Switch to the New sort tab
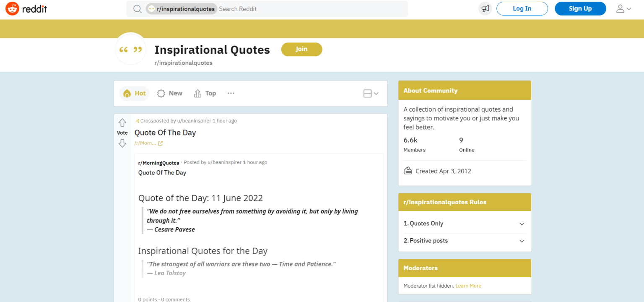 [x=169, y=93]
